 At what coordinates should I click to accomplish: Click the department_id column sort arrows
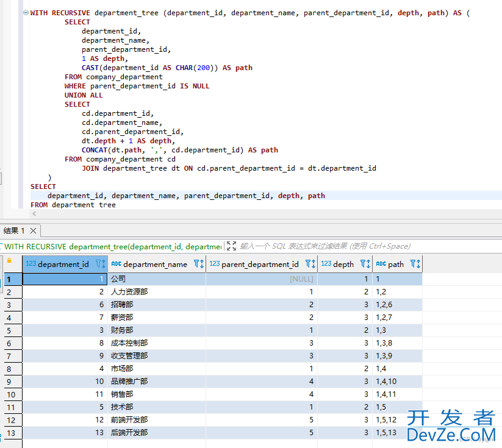[x=104, y=264]
